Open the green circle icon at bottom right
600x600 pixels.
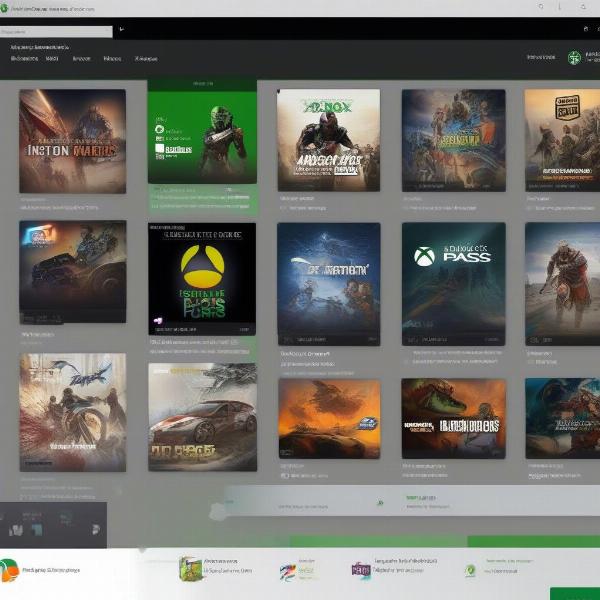[470, 571]
